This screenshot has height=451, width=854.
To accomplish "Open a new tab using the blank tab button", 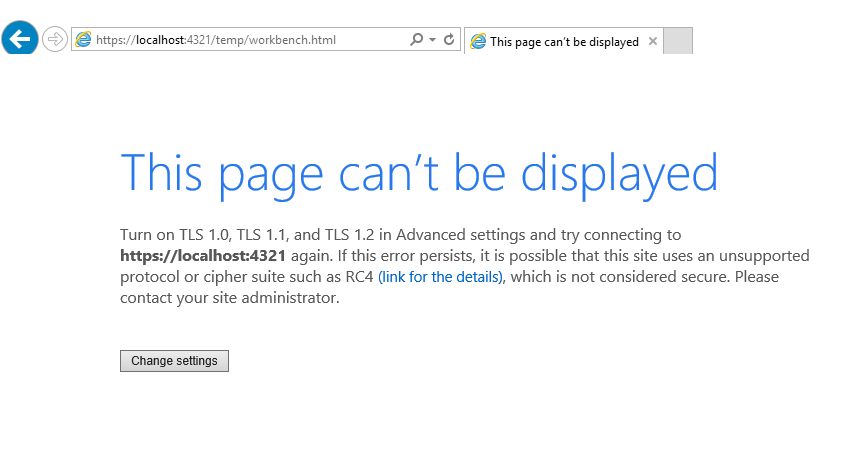I will click(677, 42).
